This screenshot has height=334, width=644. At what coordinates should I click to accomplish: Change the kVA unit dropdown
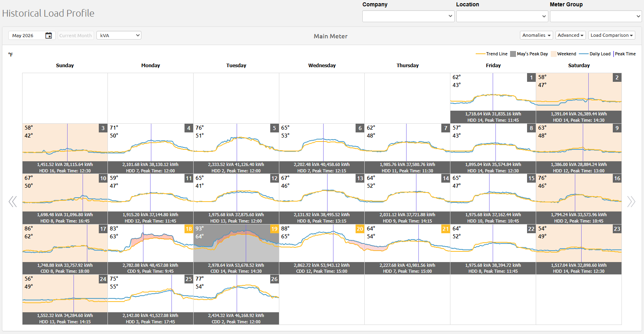click(x=119, y=35)
